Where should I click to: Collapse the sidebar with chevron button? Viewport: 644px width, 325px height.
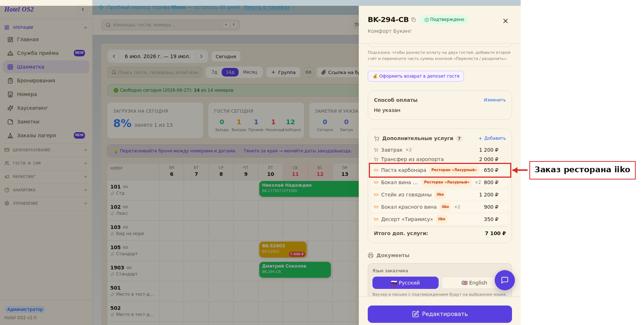click(x=83, y=9)
